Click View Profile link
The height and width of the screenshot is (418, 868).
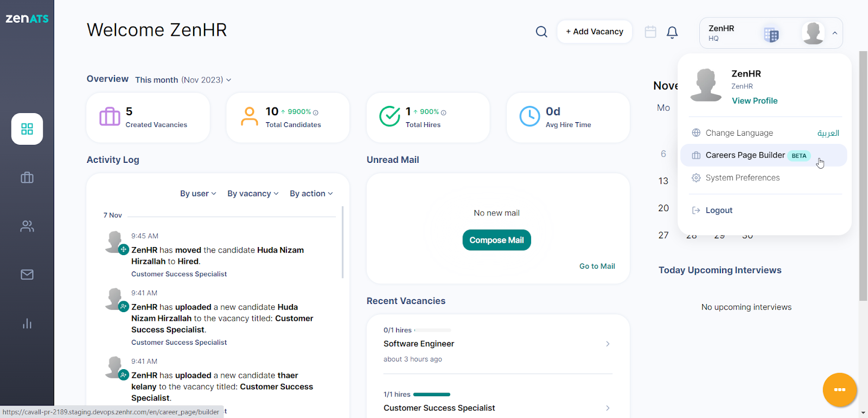[x=755, y=100]
